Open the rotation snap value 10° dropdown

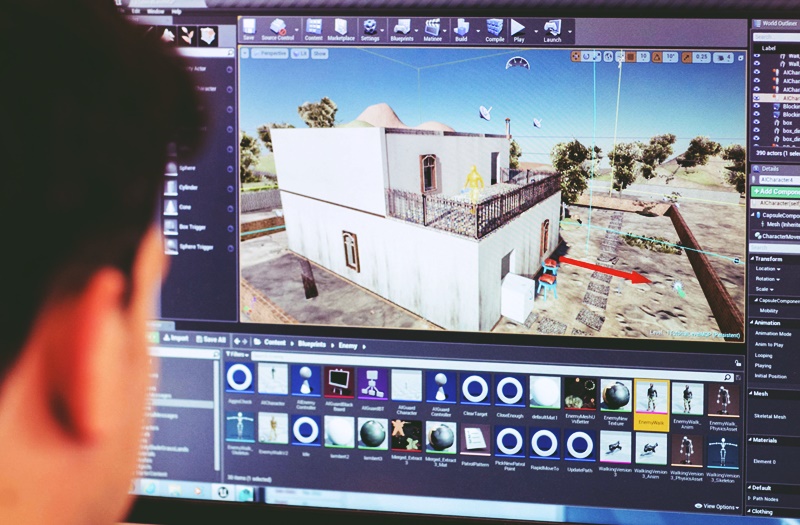(670, 57)
